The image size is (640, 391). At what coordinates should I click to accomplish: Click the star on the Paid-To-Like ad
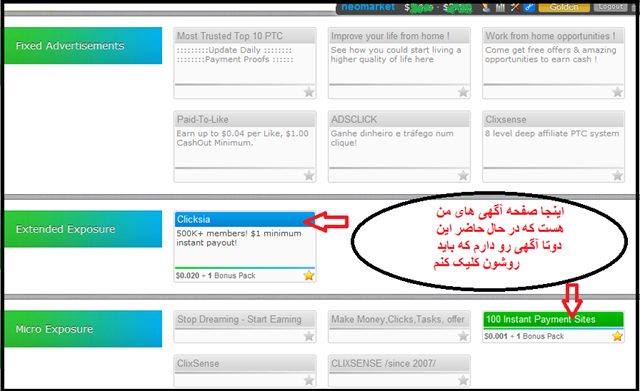click(x=309, y=176)
